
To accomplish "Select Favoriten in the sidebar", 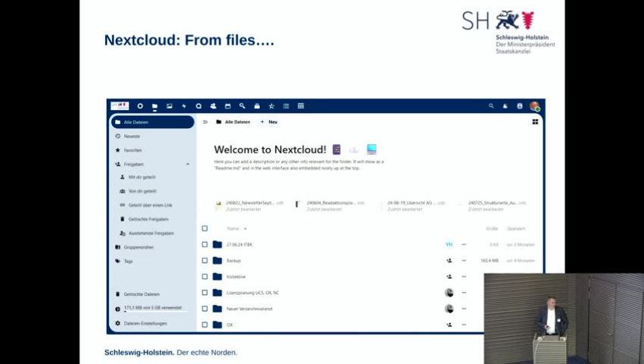I will (x=133, y=150).
